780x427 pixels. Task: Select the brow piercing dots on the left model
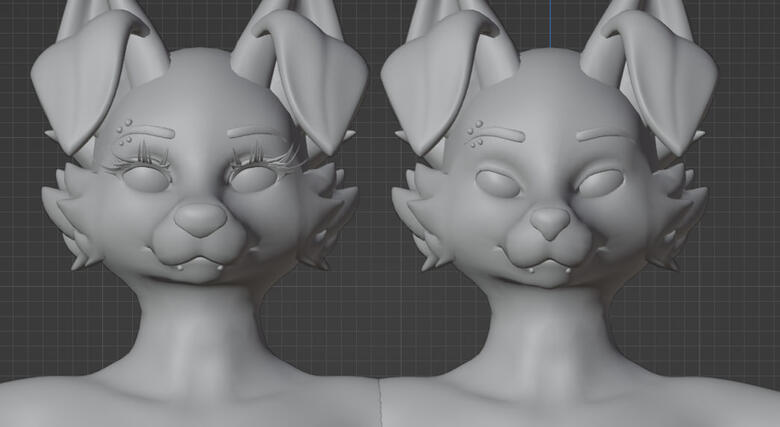pos(124,133)
